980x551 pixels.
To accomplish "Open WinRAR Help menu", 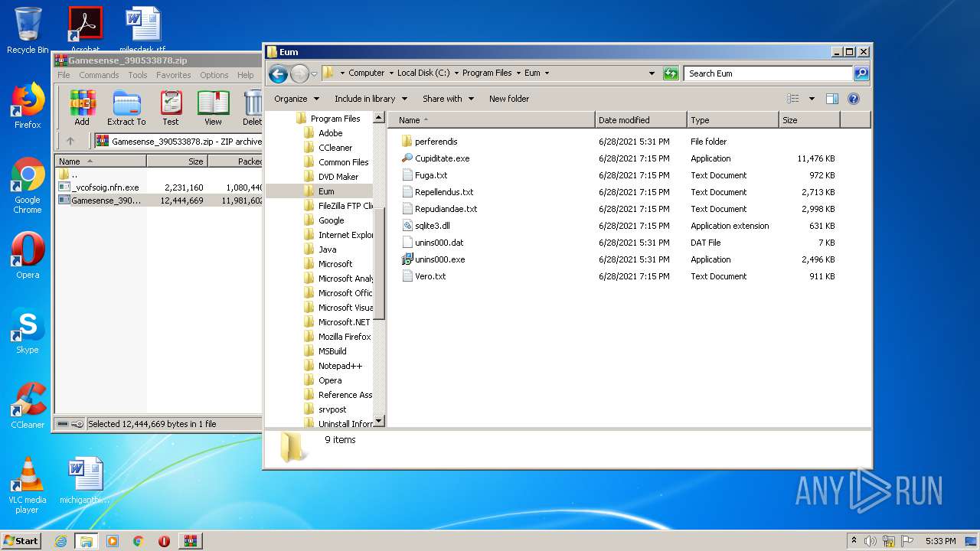I will click(x=245, y=75).
